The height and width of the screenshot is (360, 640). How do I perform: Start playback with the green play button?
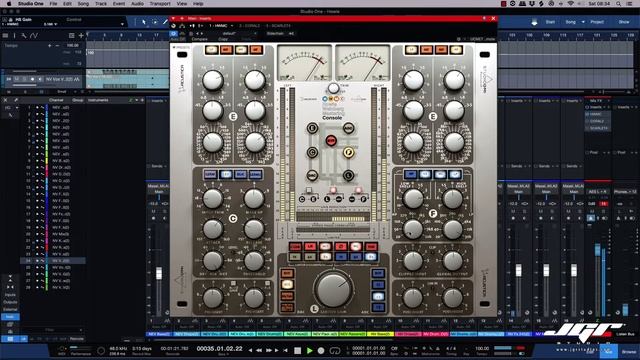309,350
